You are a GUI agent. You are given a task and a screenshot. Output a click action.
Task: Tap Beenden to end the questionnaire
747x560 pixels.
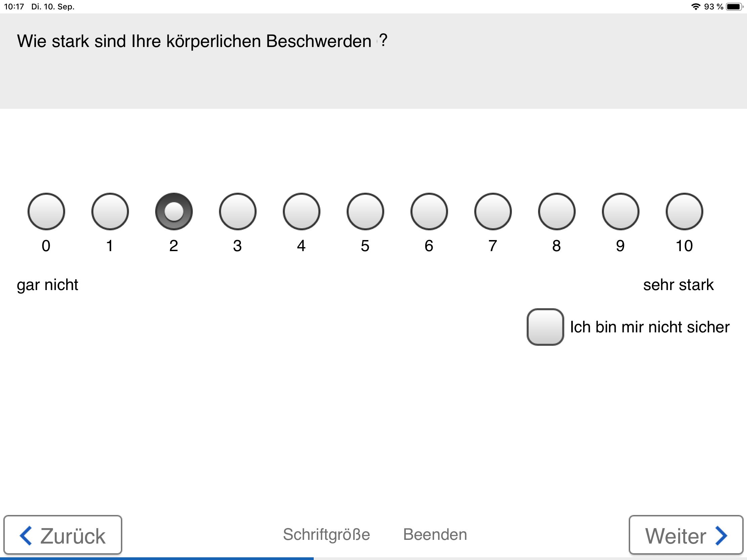(x=435, y=535)
